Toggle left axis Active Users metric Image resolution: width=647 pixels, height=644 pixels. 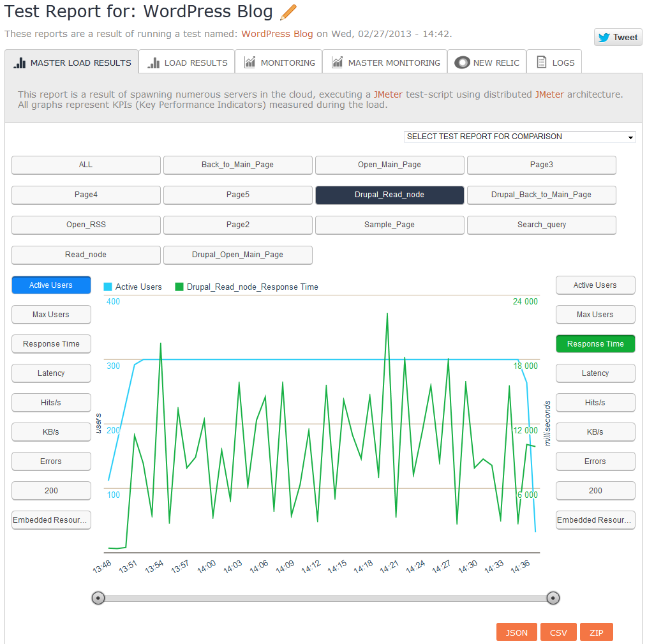(x=51, y=285)
